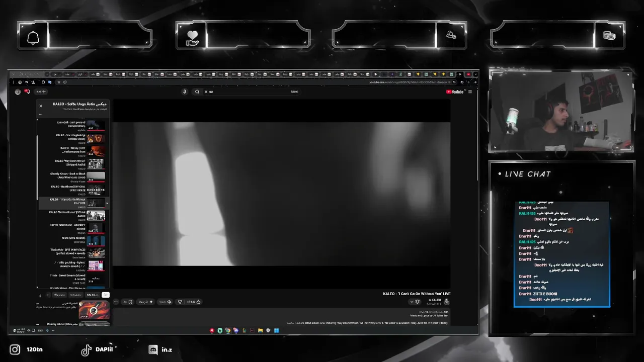
Task: Click the taskbar microphone tray icon
Action: point(47,330)
